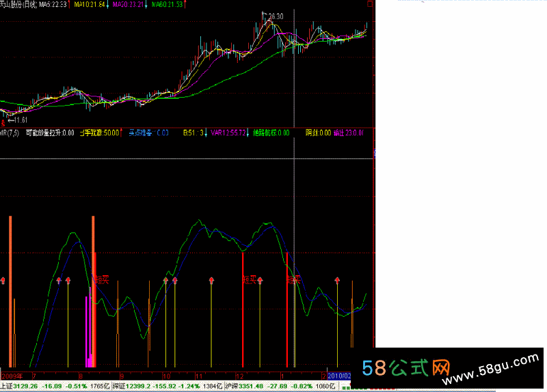This screenshot has width=547, height=392.
Task: Click the 阴剑:0.00 indicator value
Action: click(x=318, y=132)
